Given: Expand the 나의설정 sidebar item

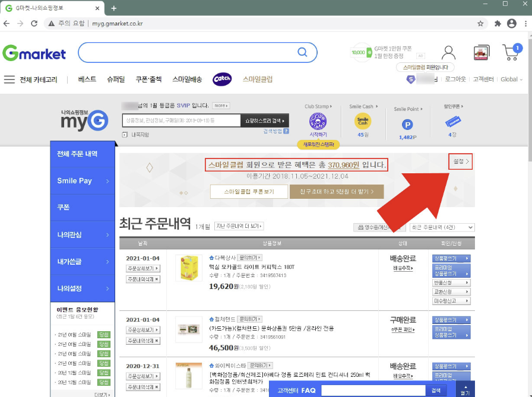Looking at the screenshot, I should [83, 288].
